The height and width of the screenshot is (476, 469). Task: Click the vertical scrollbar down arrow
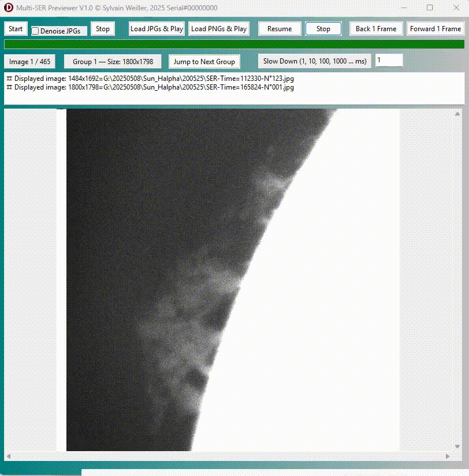coord(457,447)
